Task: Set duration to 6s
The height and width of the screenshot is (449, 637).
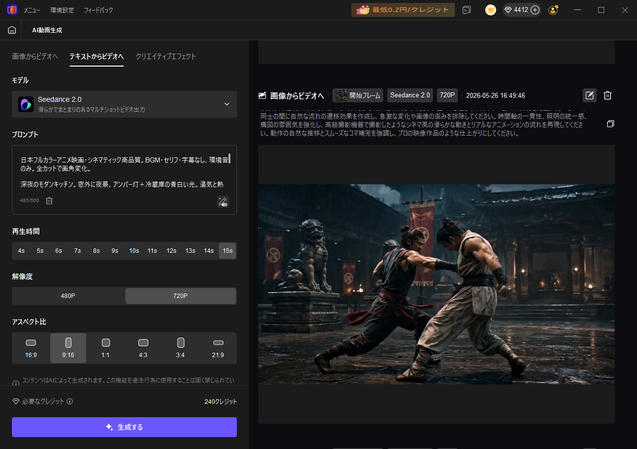Action: pyautogui.click(x=58, y=251)
